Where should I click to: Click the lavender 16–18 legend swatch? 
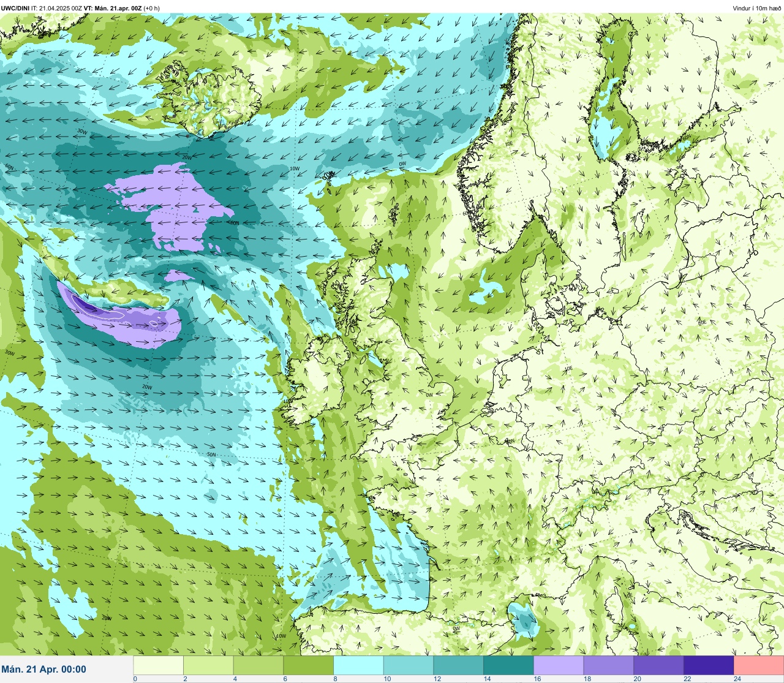[x=559, y=665]
